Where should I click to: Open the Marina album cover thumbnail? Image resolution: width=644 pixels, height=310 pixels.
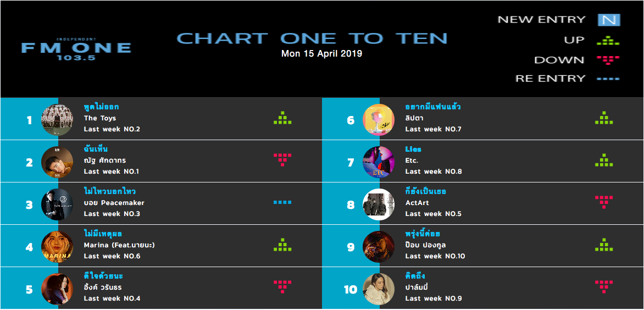point(57,246)
